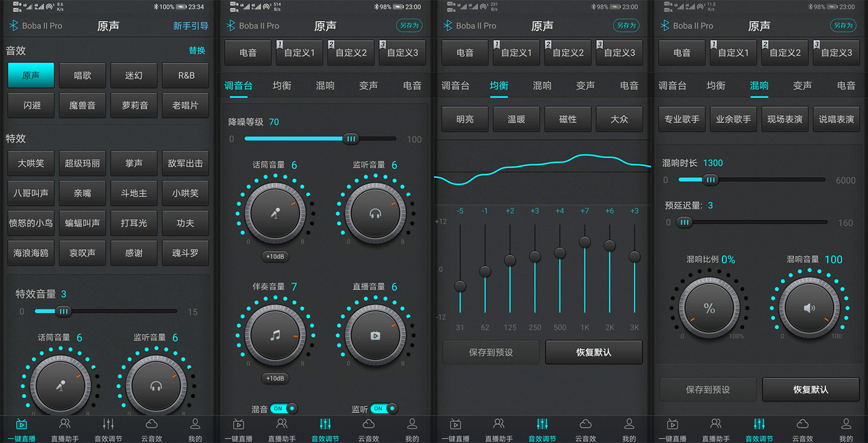The width and height of the screenshot is (868, 443).
Task: Open 一键直播 icon on the 混响 screen's bottom bar
Action: [x=673, y=425]
